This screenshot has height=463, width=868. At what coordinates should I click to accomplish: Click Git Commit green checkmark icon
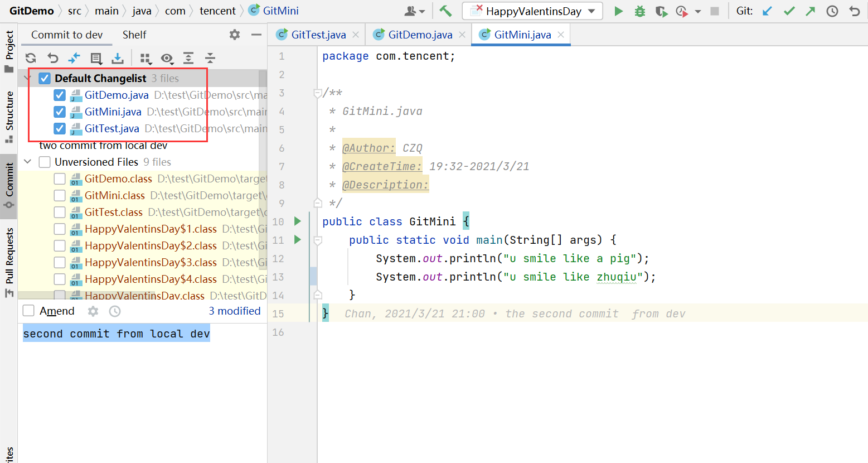click(x=789, y=11)
